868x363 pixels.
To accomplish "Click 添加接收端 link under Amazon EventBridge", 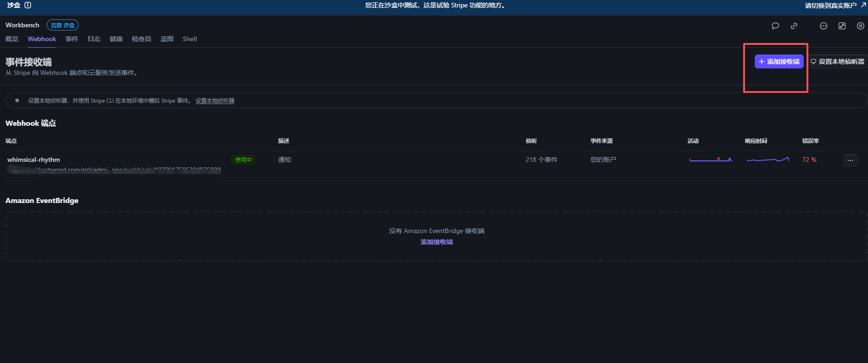I will click(x=437, y=242).
